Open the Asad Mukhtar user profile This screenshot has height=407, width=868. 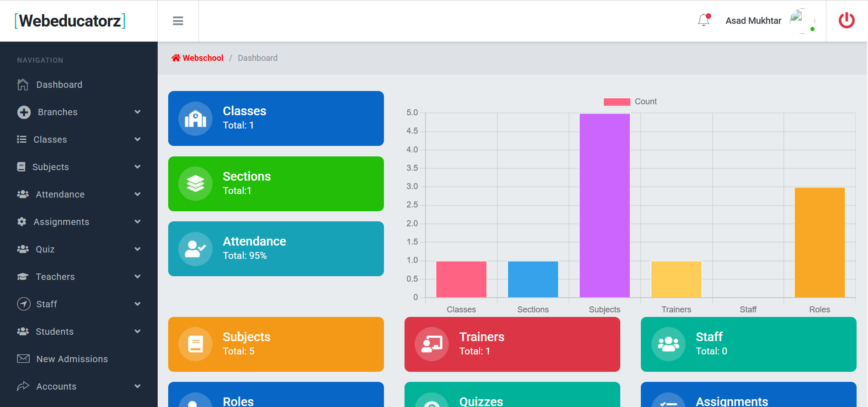tap(753, 21)
